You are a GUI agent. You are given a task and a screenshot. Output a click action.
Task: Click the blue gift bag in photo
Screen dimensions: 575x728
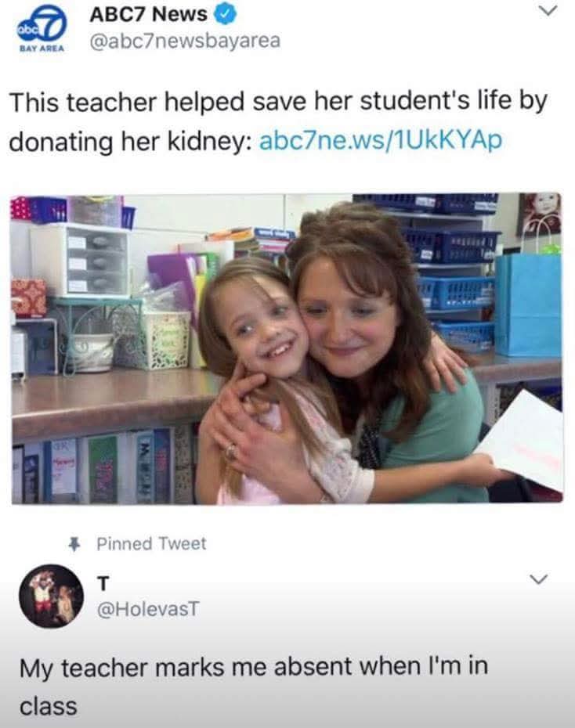point(528,305)
